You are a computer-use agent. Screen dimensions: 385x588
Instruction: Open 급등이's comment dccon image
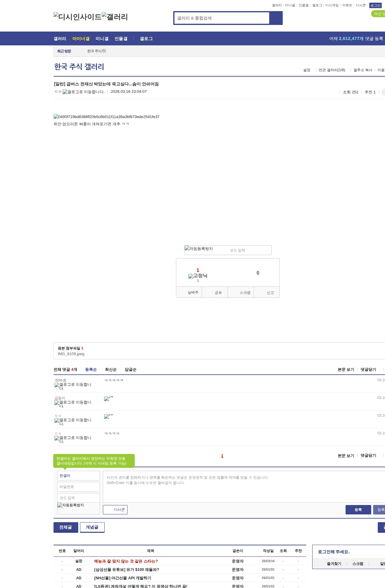pyautogui.click(x=108, y=398)
